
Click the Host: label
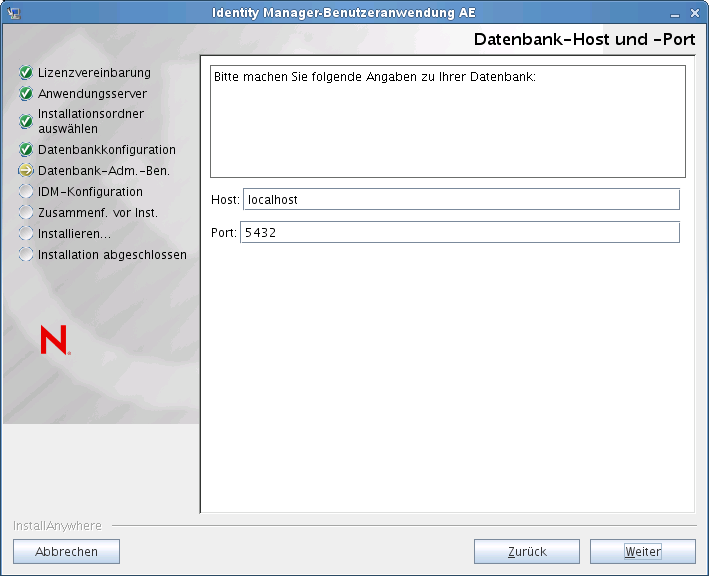225,200
